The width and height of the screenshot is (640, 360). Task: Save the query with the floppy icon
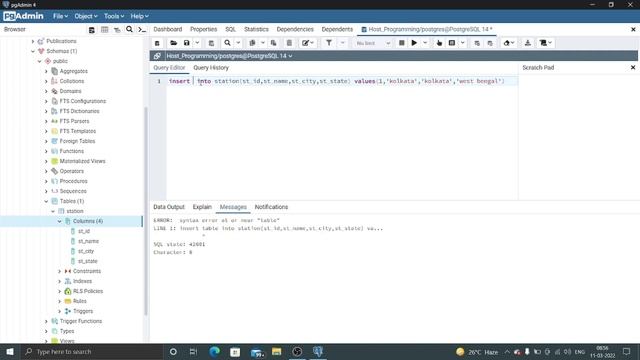[187, 43]
